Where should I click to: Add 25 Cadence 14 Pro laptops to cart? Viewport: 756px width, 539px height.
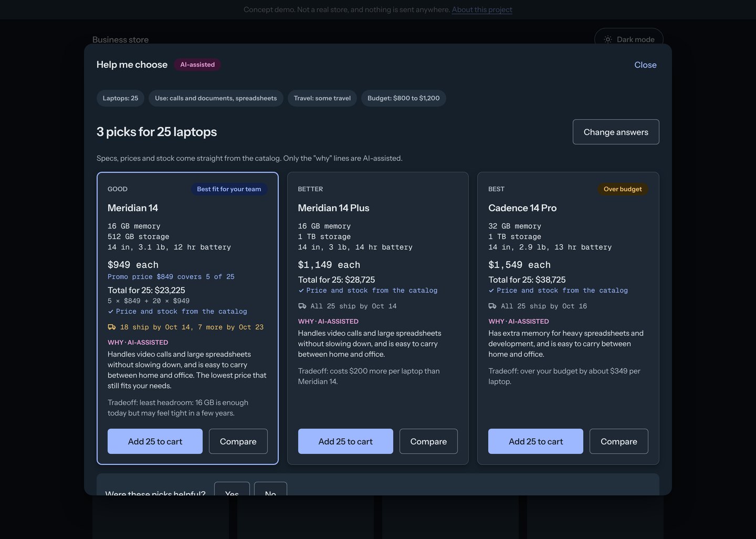[x=535, y=441]
